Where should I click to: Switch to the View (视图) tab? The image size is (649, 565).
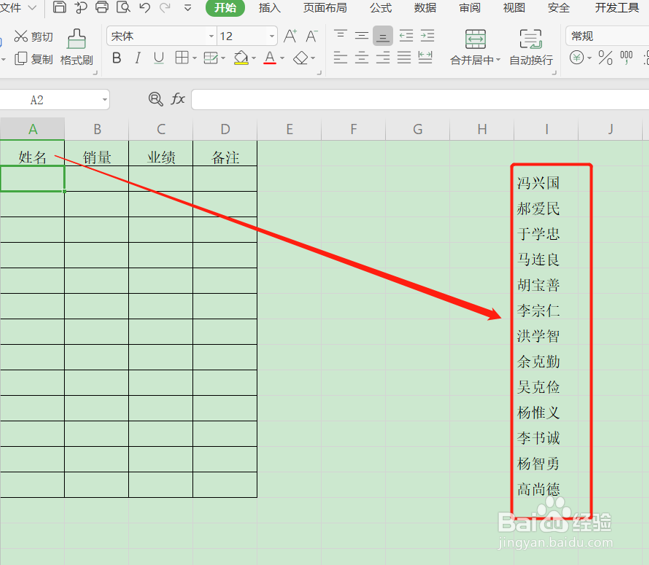coord(514,8)
